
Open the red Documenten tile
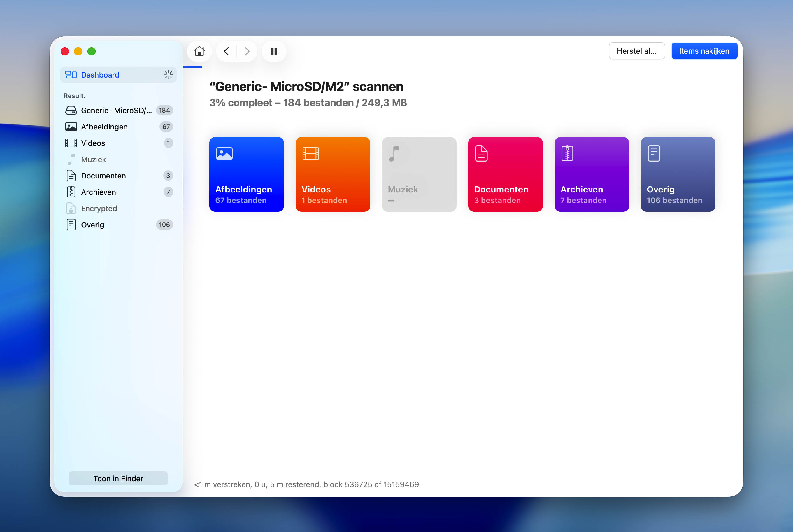(x=505, y=174)
